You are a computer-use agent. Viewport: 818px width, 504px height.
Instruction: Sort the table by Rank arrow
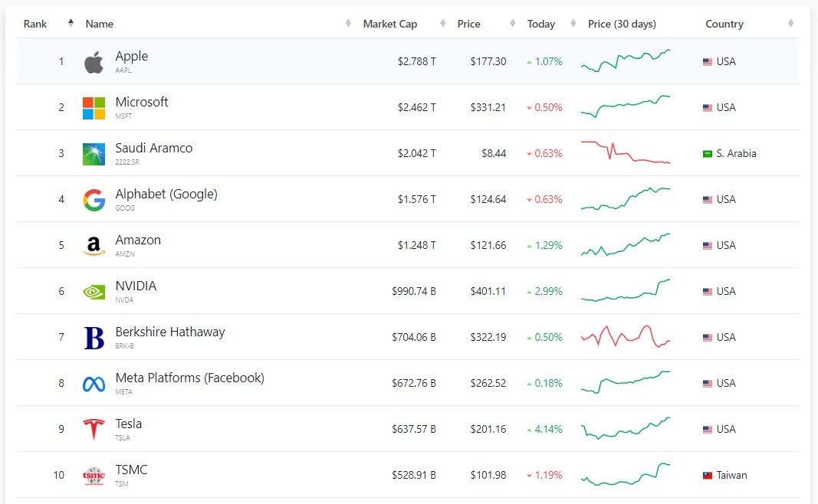click(x=71, y=23)
